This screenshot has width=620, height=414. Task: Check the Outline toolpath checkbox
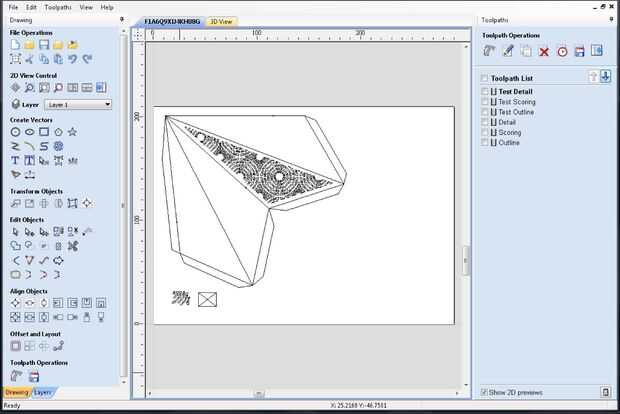coord(485,143)
